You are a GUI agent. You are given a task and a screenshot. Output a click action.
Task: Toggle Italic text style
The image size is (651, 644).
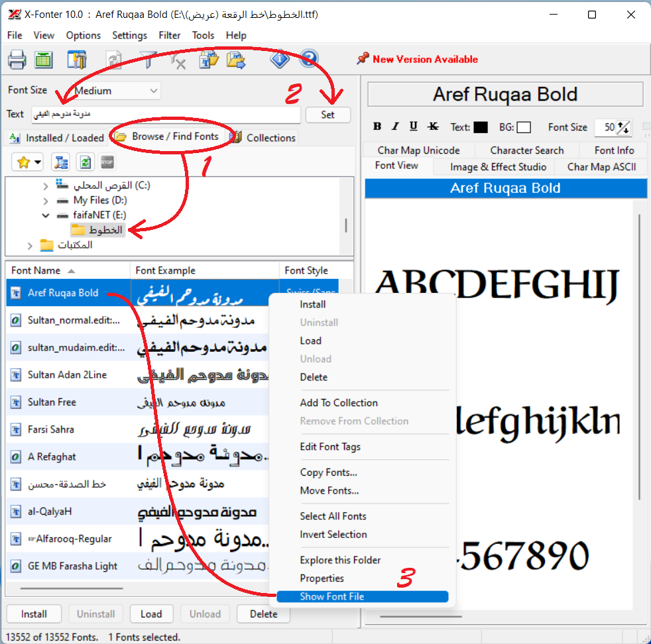pyautogui.click(x=395, y=127)
